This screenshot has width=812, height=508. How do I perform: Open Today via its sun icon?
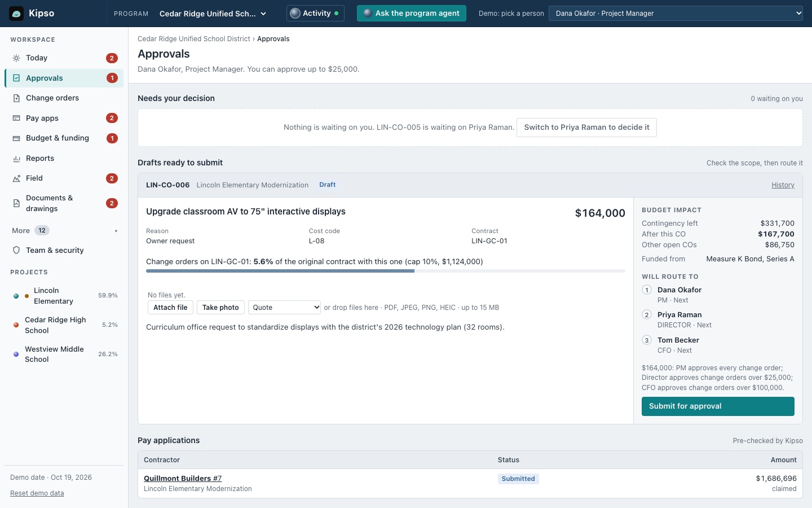(16, 58)
